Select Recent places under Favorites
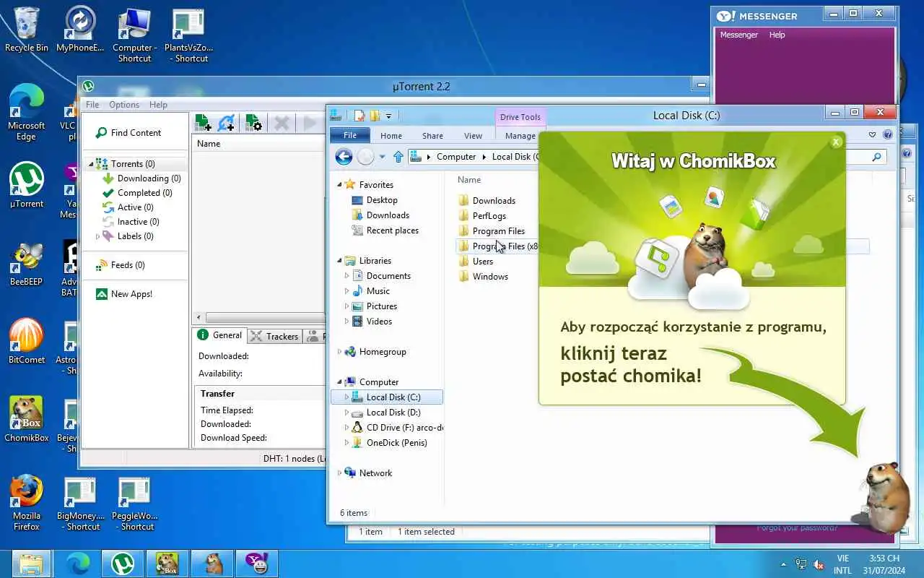The width and height of the screenshot is (924, 578). click(x=392, y=230)
